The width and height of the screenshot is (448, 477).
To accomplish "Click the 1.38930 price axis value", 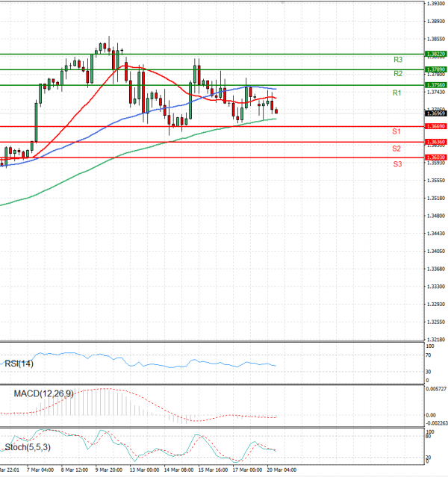I will pyautogui.click(x=436, y=22).
